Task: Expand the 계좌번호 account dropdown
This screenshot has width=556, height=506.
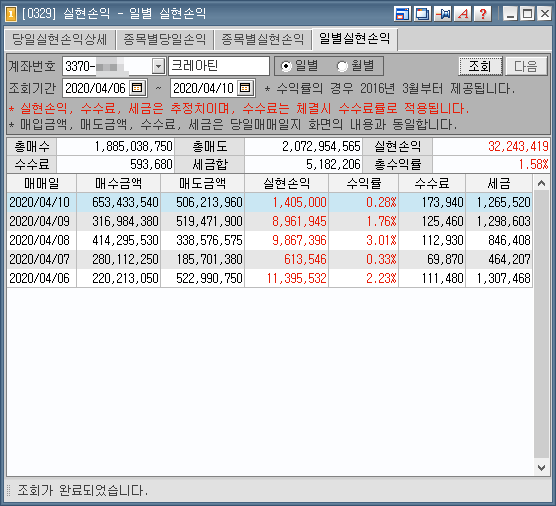Action: (x=159, y=66)
